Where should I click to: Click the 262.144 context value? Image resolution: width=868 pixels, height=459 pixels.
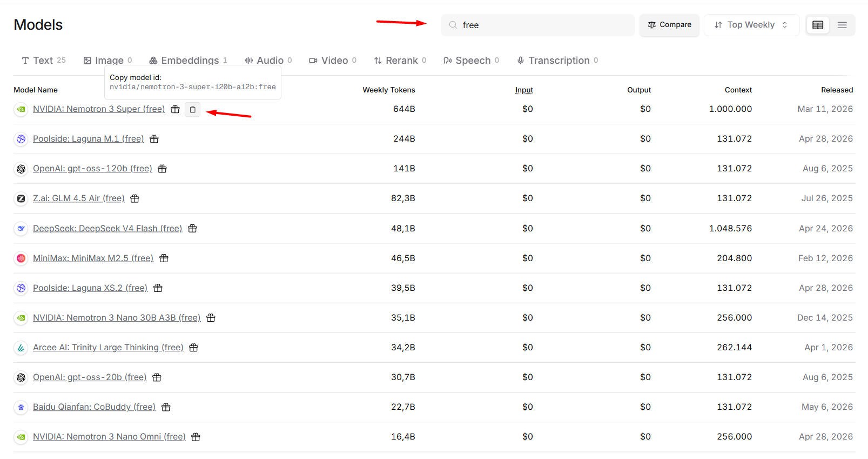(735, 348)
